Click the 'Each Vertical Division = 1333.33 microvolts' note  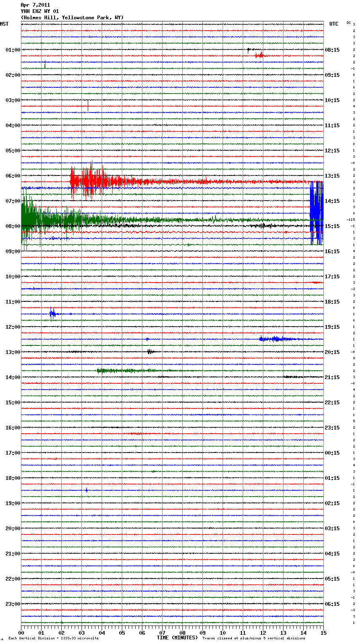click(53, 638)
